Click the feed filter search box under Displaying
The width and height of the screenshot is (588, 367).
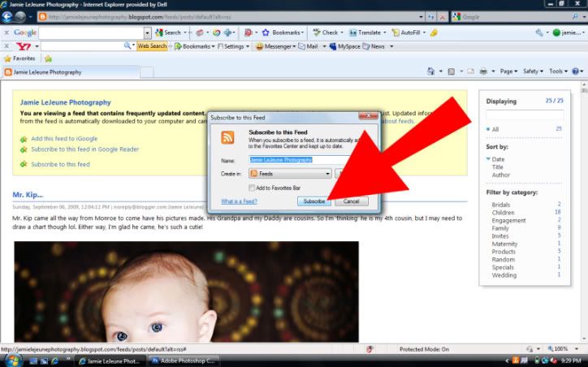click(525, 114)
